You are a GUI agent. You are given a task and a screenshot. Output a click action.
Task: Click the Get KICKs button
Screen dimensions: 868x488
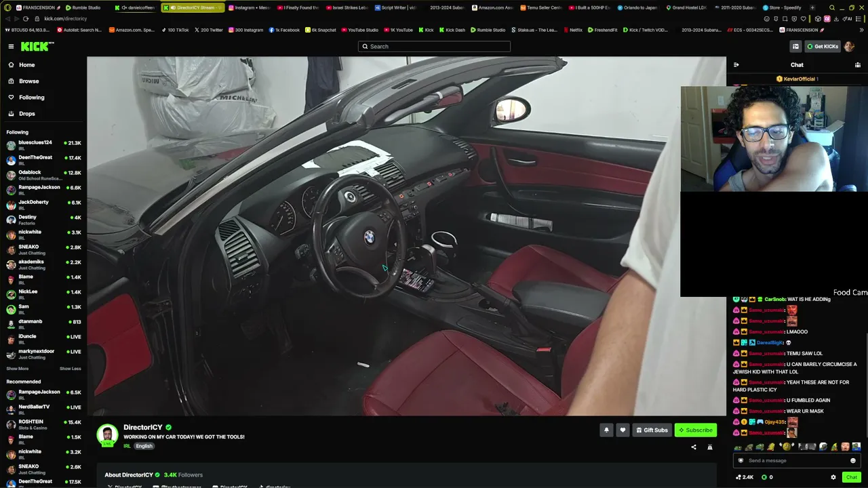pyautogui.click(x=823, y=46)
